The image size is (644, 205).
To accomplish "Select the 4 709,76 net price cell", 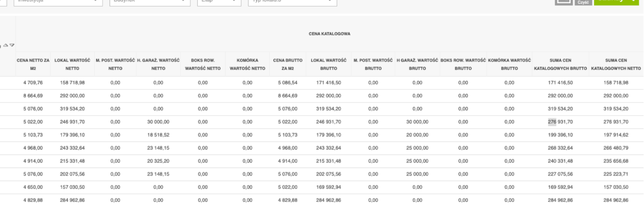I will coord(33,83).
